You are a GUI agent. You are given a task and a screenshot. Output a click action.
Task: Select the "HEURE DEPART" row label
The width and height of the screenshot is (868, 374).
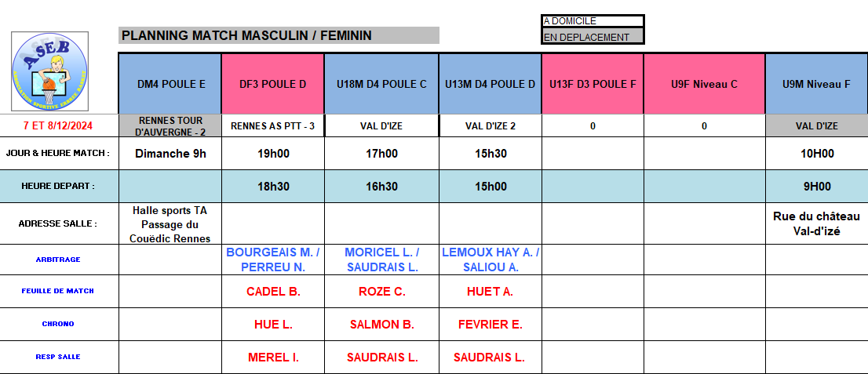click(x=59, y=187)
